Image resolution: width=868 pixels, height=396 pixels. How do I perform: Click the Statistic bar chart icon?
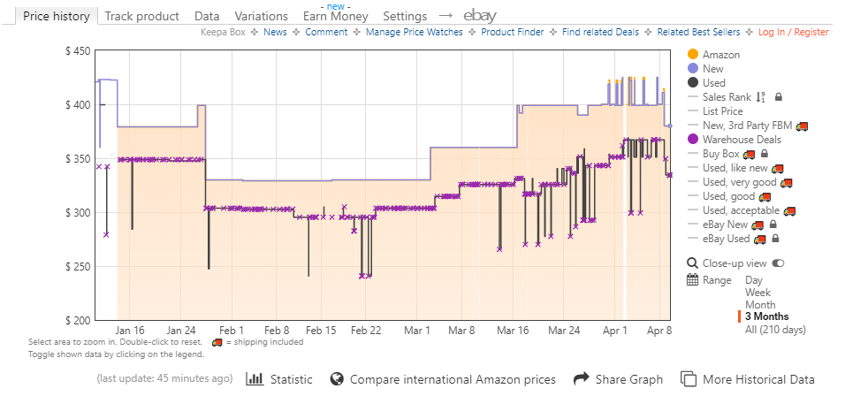(254, 379)
